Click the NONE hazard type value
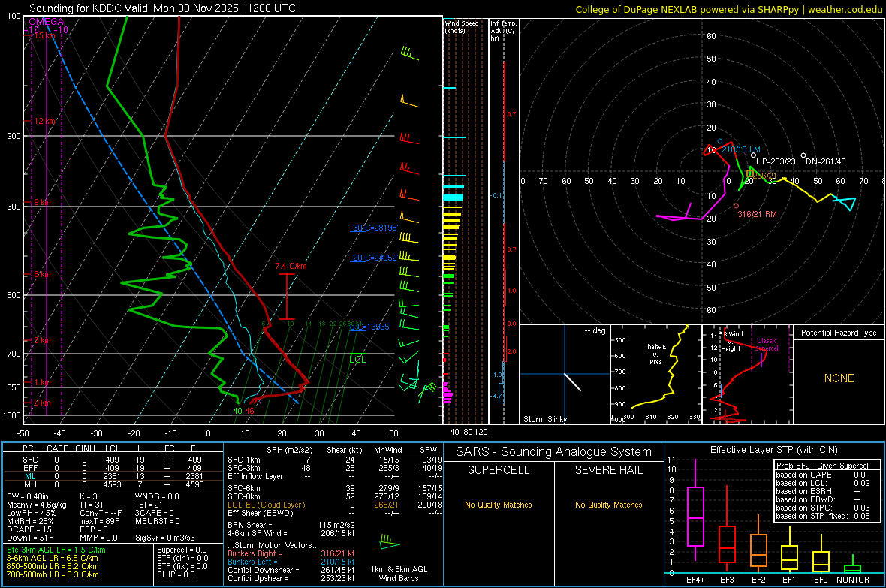The width and height of the screenshot is (886, 588). pos(839,378)
